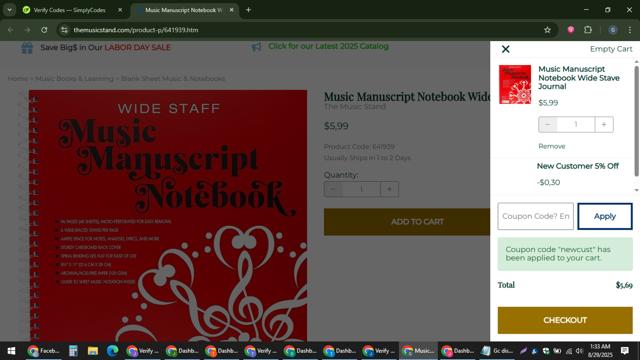
Task: Reload the current page
Action: click(44, 30)
